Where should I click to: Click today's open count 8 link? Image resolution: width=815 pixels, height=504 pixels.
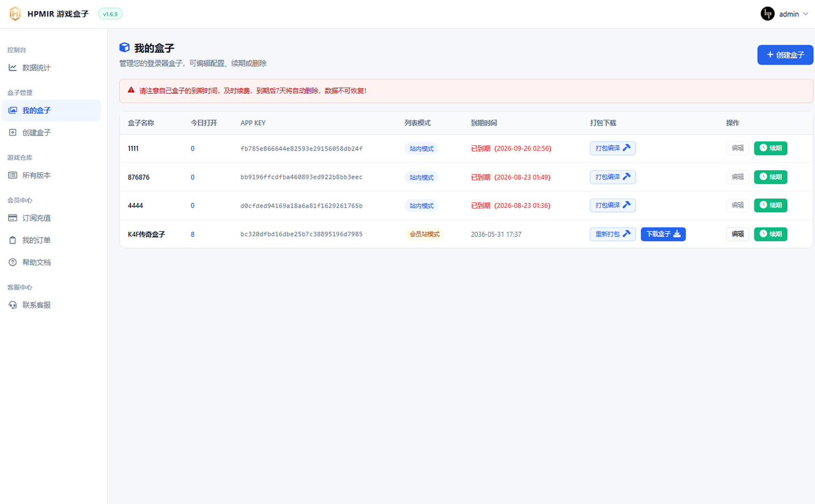[x=192, y=234]
